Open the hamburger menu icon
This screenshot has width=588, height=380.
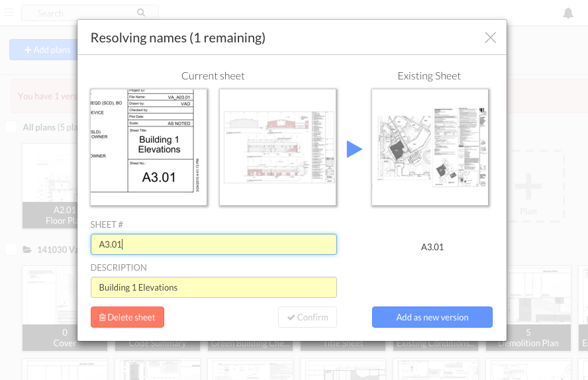coord(9,13)
